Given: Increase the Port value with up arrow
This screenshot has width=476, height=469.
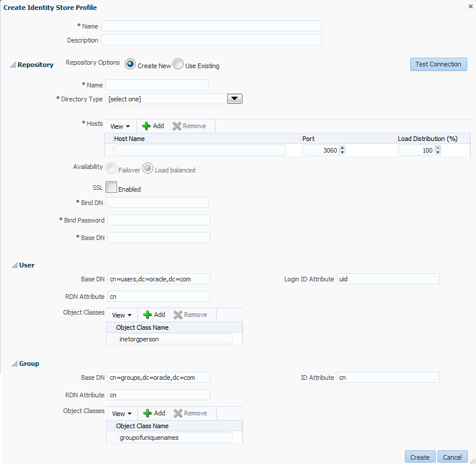Looking at the screenshot, I should (x=343, y=148).
